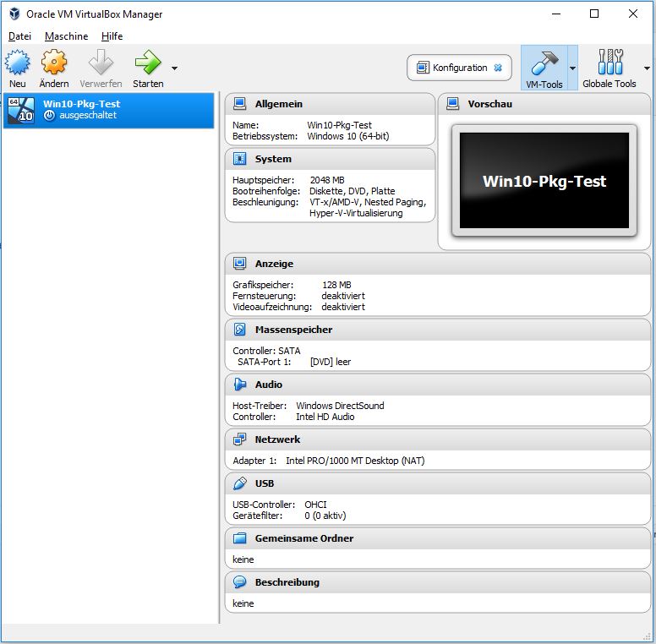Click the USB plug icon
The height and width of the screenshot is (644, 656).
(x=240, y=483)
